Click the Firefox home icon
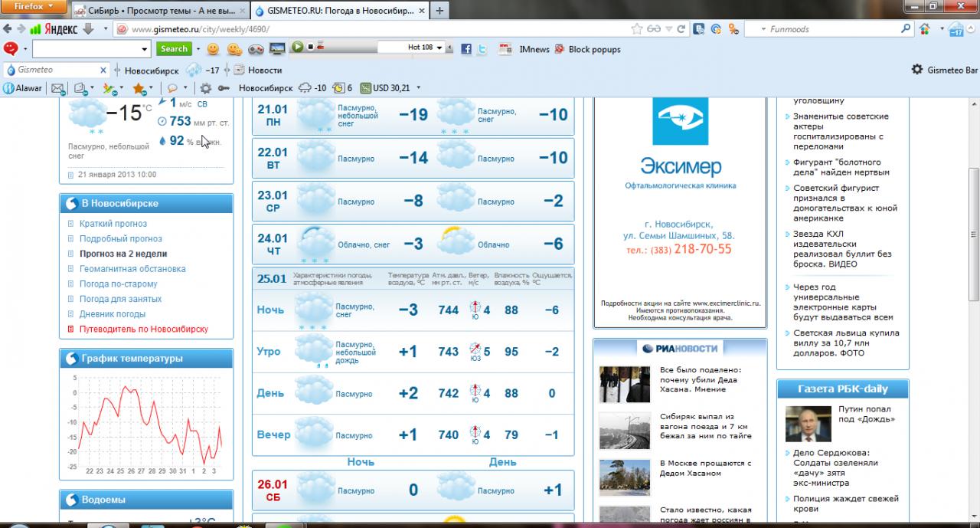Screen dimensions: 980x528 point(925,29)
